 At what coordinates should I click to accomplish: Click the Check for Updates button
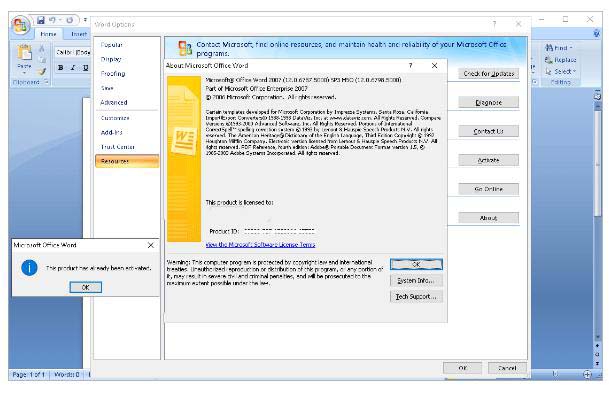click(488, 74)
